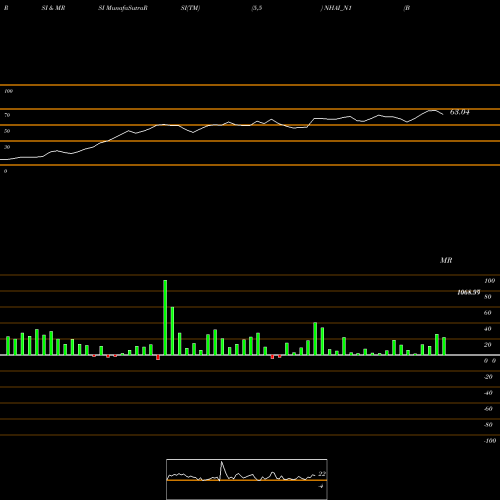This screenshot has height=500, width=500.
Task: Click the '70' level label on RSI axis
Action: (7, 115)
